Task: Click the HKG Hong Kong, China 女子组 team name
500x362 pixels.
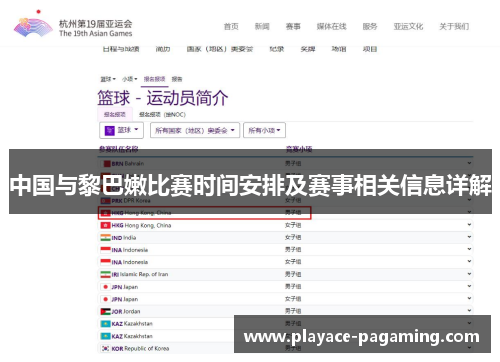Action: tap(141, 225)
